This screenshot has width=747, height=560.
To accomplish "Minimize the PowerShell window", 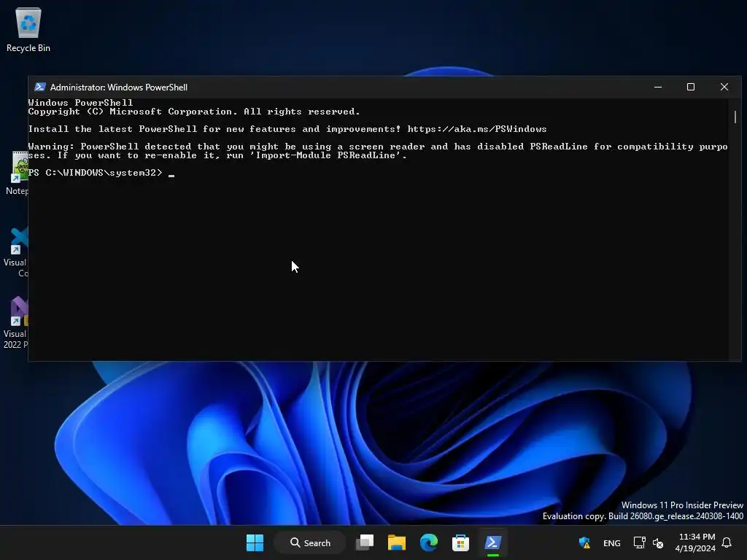I will click(658, 87).
